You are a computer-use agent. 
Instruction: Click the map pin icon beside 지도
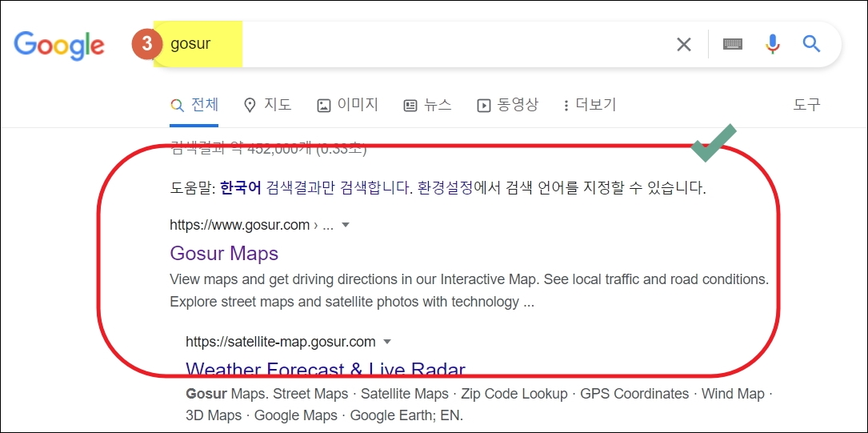(250, 105)
